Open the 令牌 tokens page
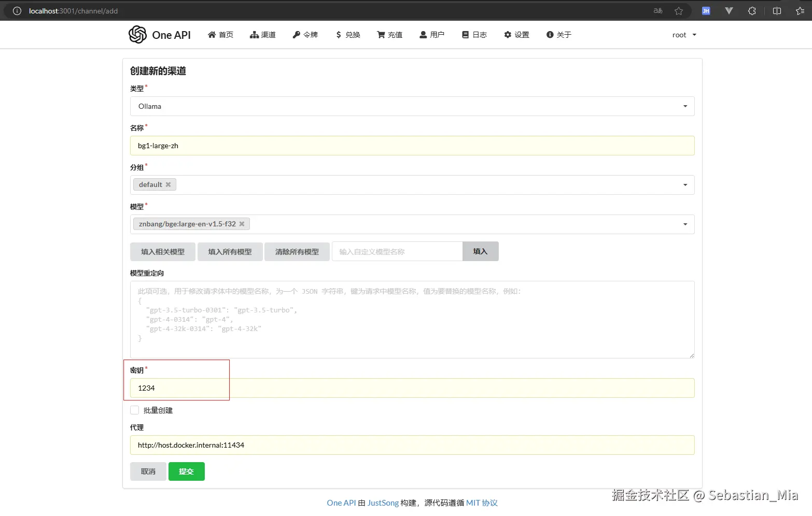Viewport: 812px width, 516px height. [305, 35]
